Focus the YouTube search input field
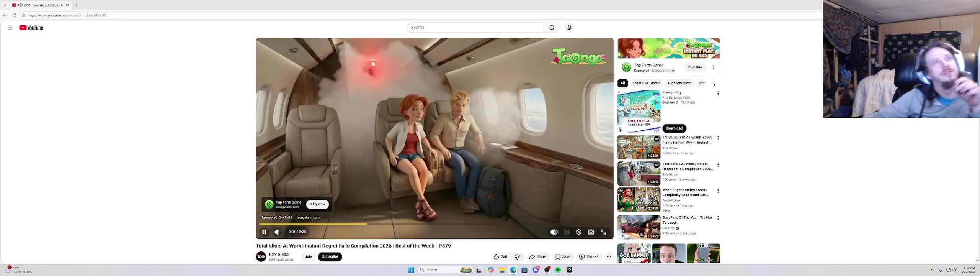The image size is (980, 276). click(475, 28)
